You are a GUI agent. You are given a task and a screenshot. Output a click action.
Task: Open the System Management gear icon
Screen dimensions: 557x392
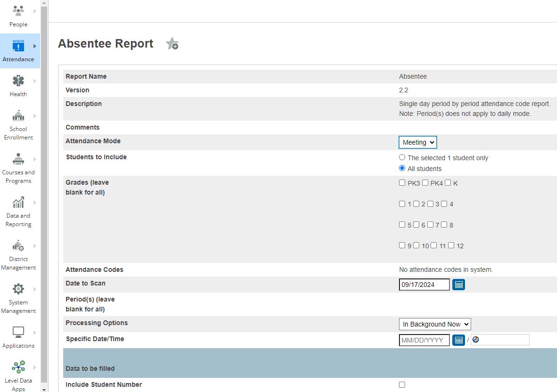(x=18, y=289)
